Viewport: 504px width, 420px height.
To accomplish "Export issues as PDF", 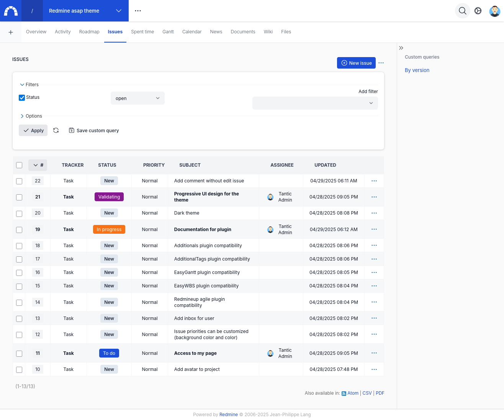I will point(380,393).
